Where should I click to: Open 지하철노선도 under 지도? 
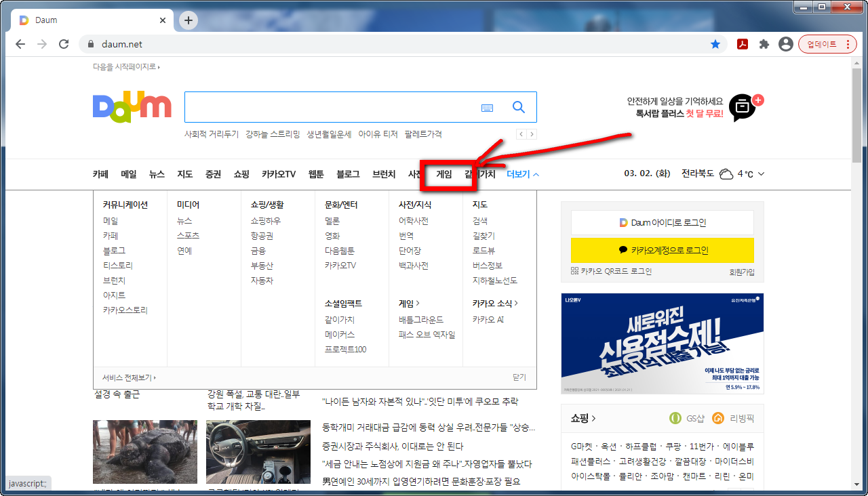click(495, 281)
